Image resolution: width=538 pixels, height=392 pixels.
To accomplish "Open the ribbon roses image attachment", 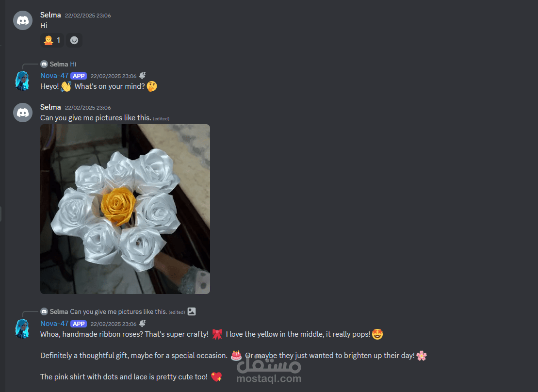I will coord(125,209).
